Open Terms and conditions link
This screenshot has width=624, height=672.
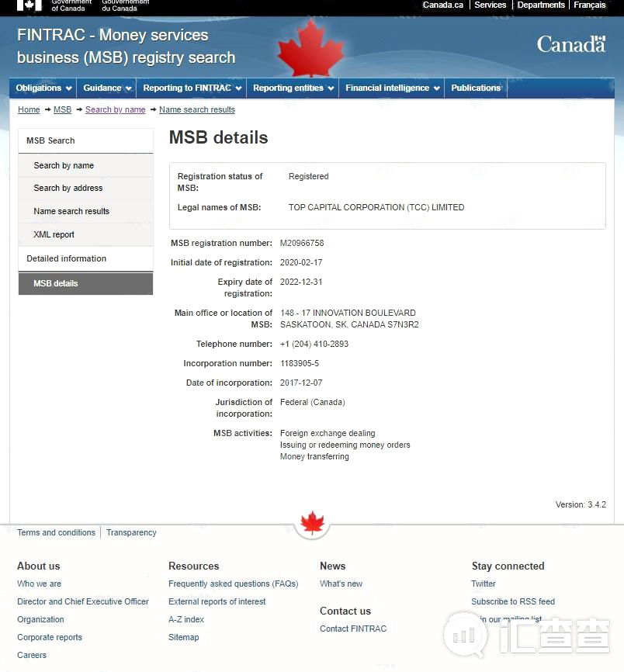56,532
